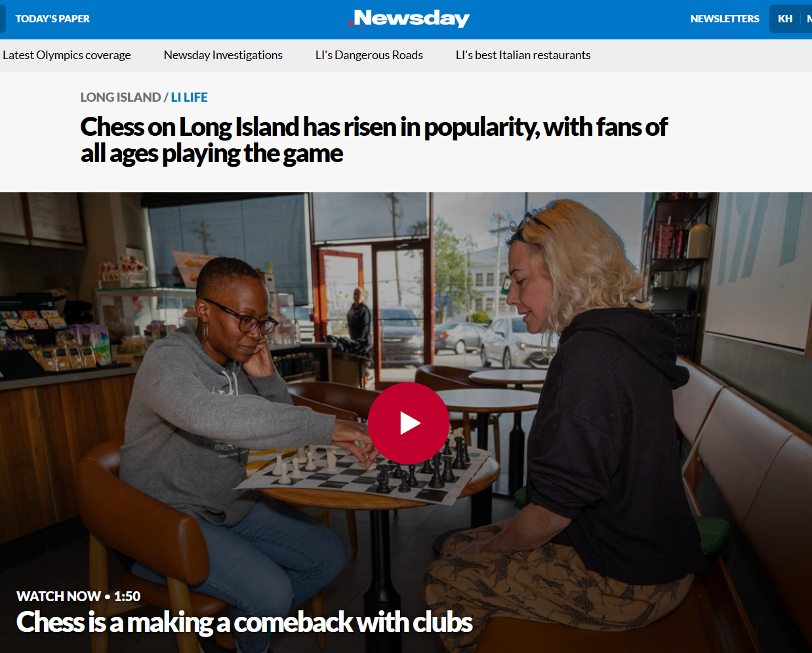
Task: Select Newsday Investigations topic
Action: tap(223, 55)
